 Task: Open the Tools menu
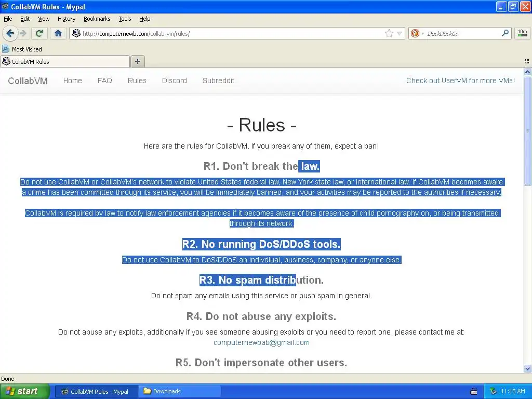coord(125,19)
